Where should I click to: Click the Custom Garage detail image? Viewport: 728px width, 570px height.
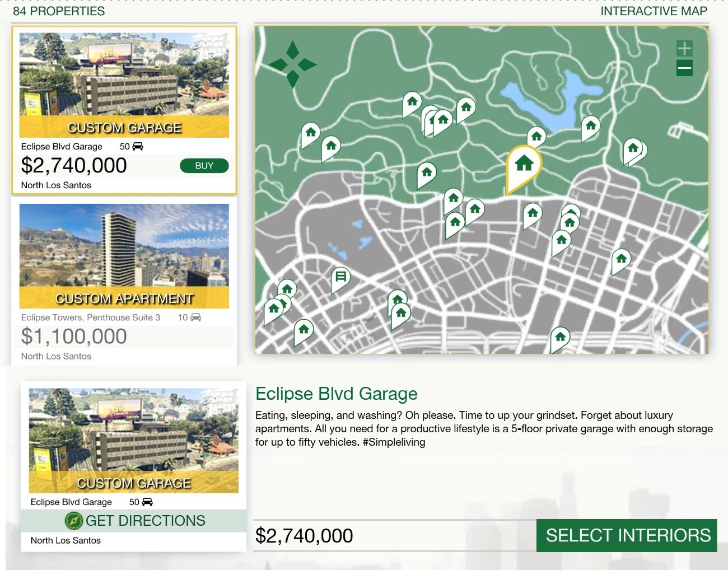click(133, 440)
